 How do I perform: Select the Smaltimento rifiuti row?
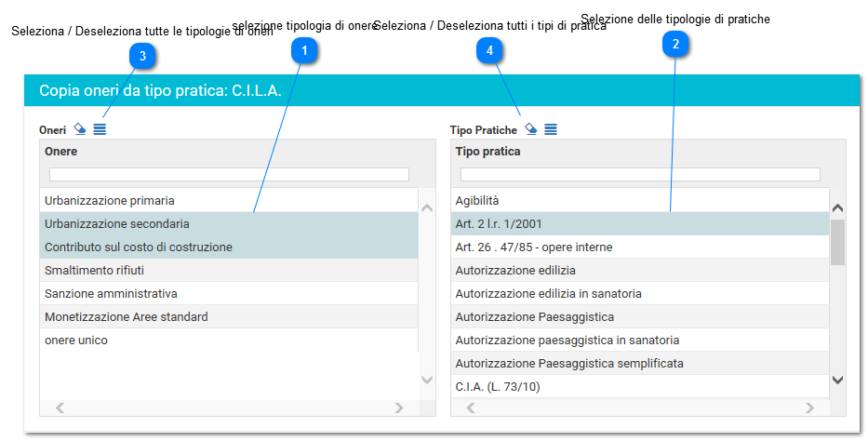coord(229,270)
